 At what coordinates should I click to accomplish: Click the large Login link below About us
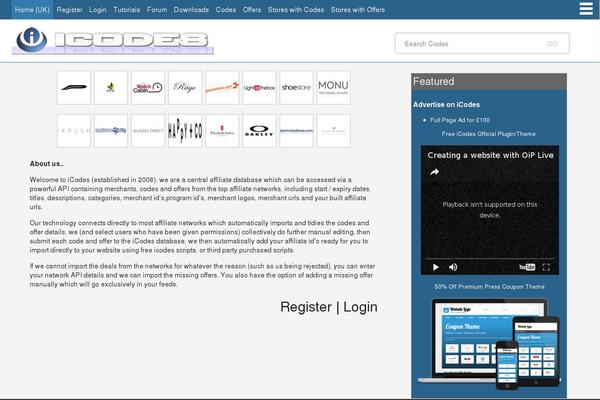coord(360,307)
